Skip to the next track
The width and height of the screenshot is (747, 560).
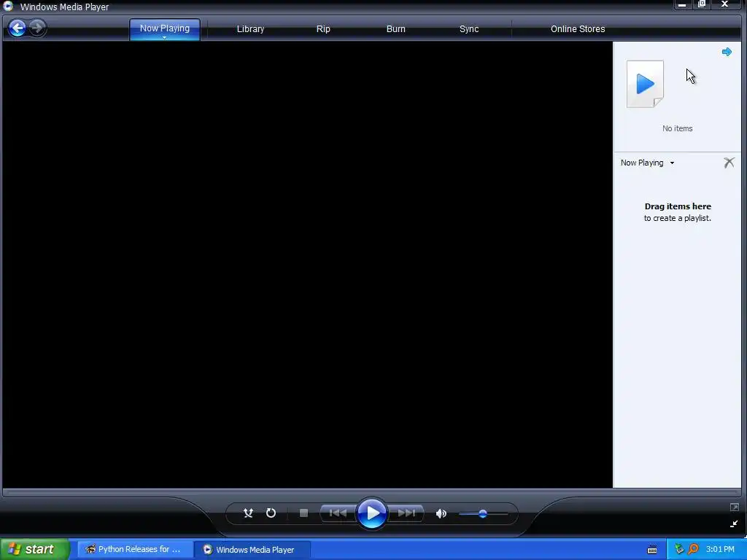(x=406, y=513)
